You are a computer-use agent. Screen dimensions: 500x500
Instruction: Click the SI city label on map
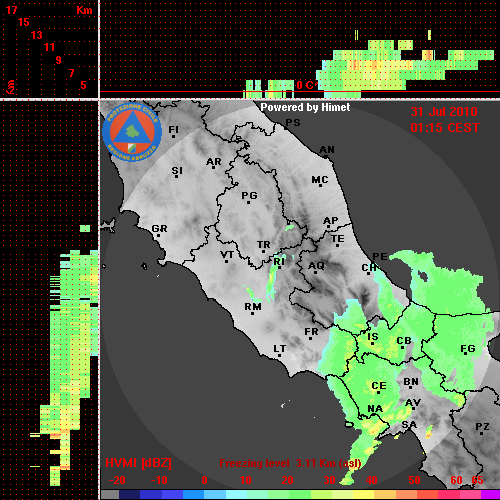(177, 171)
